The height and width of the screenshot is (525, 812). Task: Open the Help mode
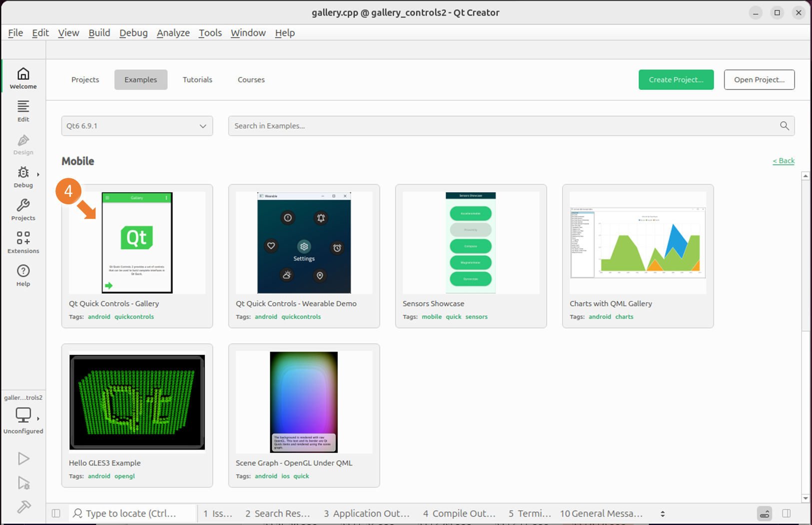pyautogui.click(x=23, y=276)
